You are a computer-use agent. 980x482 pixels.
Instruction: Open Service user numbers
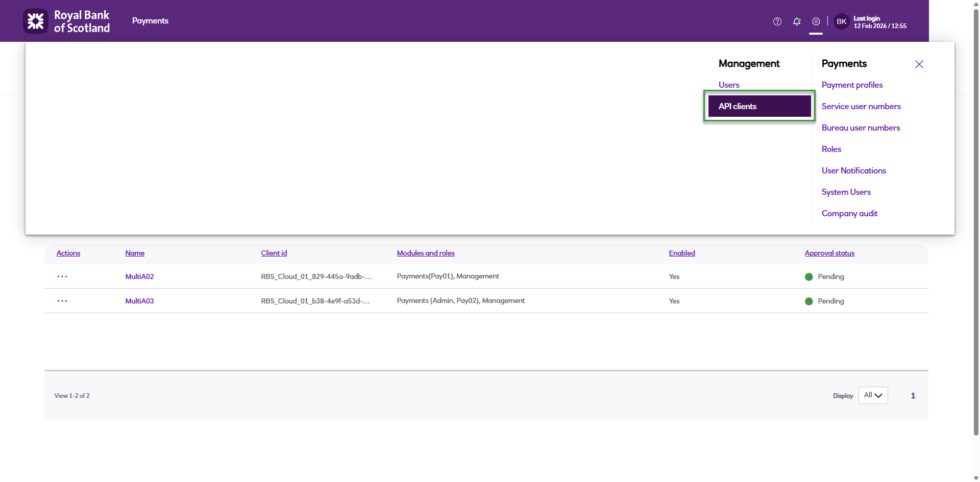pyautogui.click(x=861, y=107)
